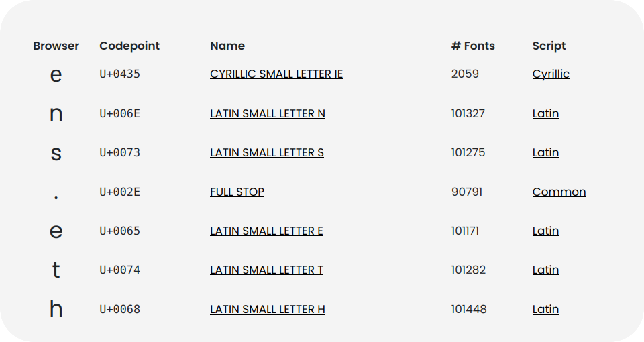Click the Cyrillic 'е' glyph in Browser column

click(56, 75)
